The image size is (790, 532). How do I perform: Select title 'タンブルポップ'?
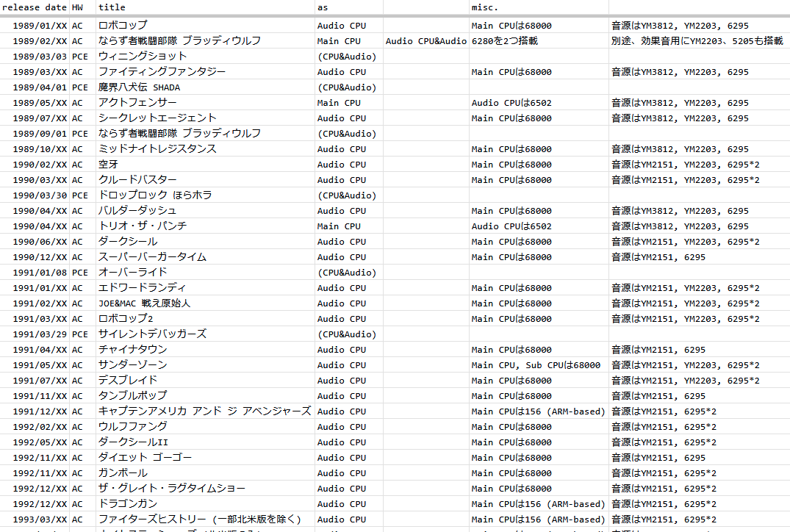(132, 395)
